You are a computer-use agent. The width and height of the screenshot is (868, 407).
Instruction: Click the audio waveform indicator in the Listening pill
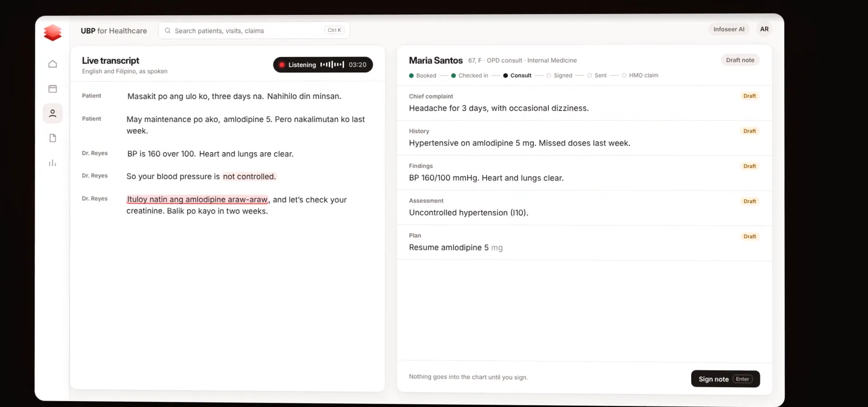(332, 65)
